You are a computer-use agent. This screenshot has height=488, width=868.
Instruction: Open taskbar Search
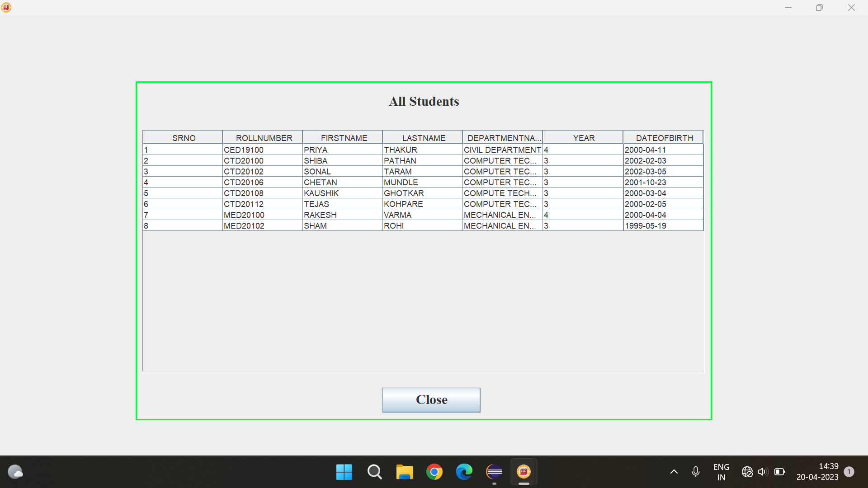coord(374,472)
